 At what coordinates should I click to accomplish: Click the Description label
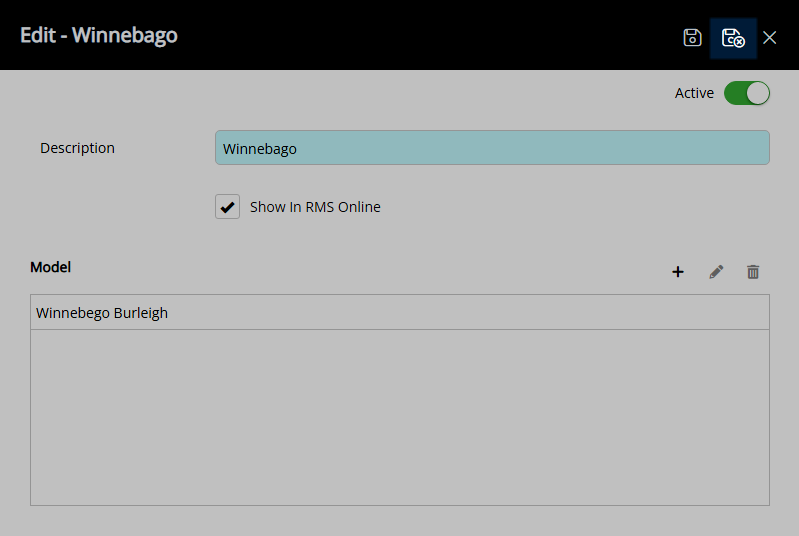(77, 148)
